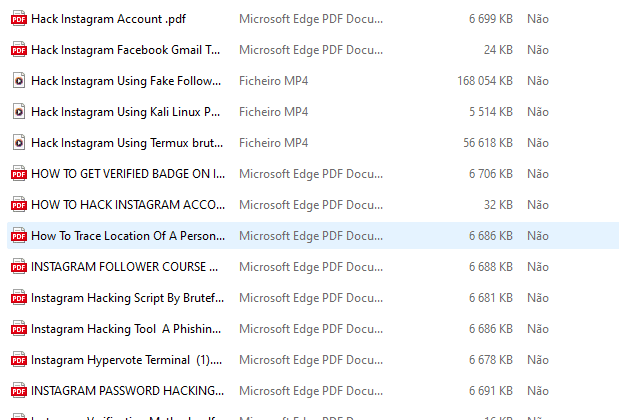Viewport: 619px width, 420px height.
Task: Select PDF icon of "How To Trace Location" file
Action: coord(18,236)
